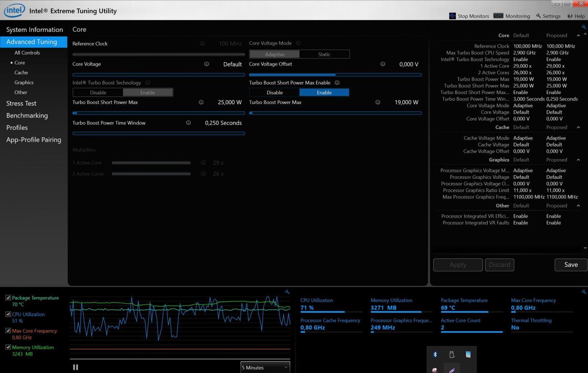
Task: Click the Thermal Throttling monitor tile
Action: click(542, 325)
